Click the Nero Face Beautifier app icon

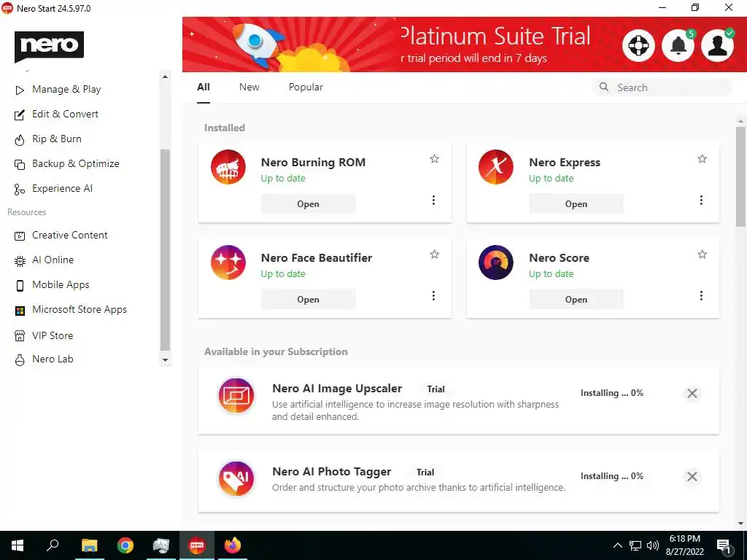[x=228, y=262]
